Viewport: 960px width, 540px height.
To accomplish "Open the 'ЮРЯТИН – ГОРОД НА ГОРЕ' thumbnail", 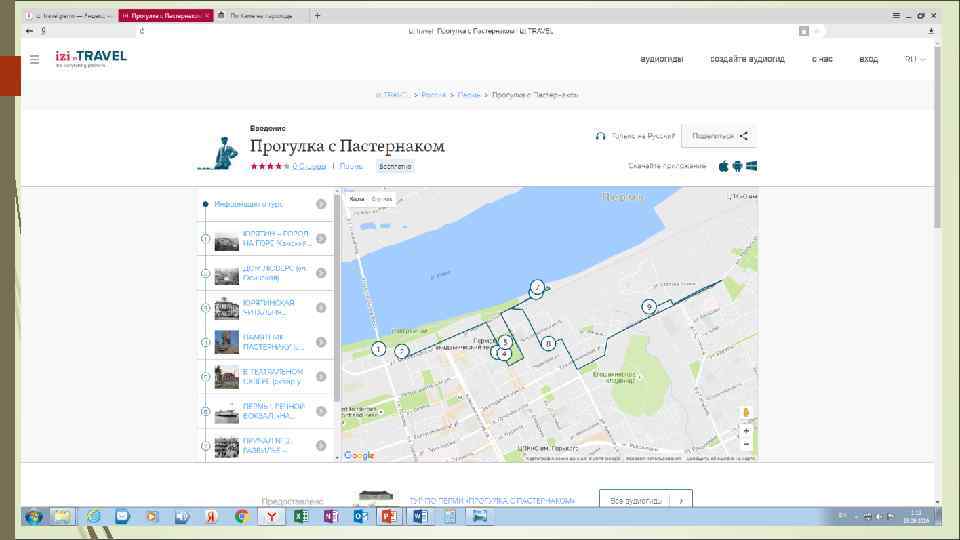I will 227,239.
